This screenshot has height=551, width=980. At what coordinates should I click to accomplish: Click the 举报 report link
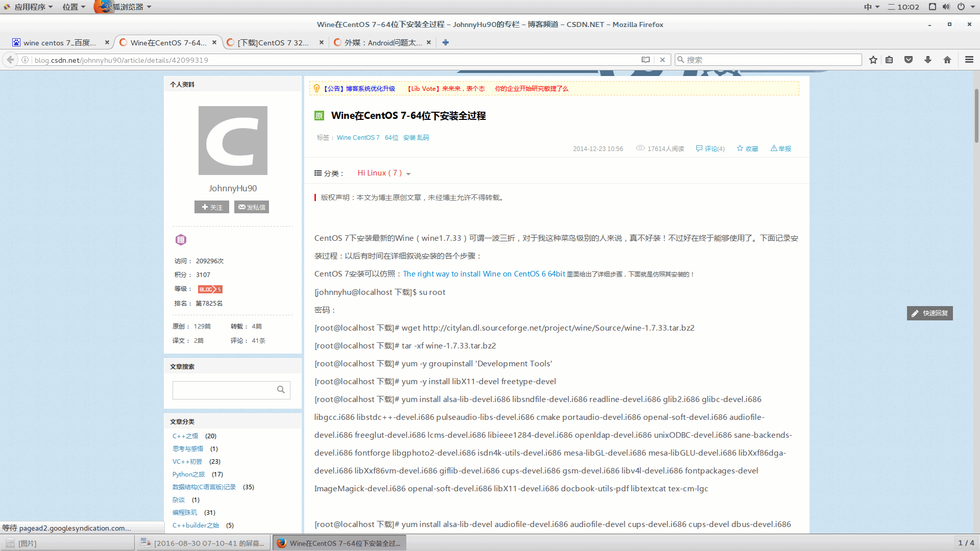click(x=780, y=148)
